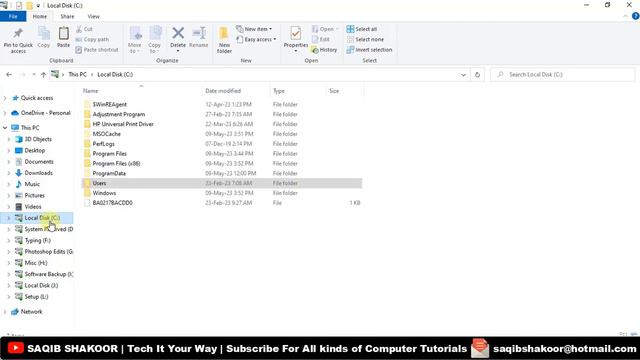This screenshot has width=640, height=360.
Task: Click the red Delete icon
Action: click(x=178, y=33)
